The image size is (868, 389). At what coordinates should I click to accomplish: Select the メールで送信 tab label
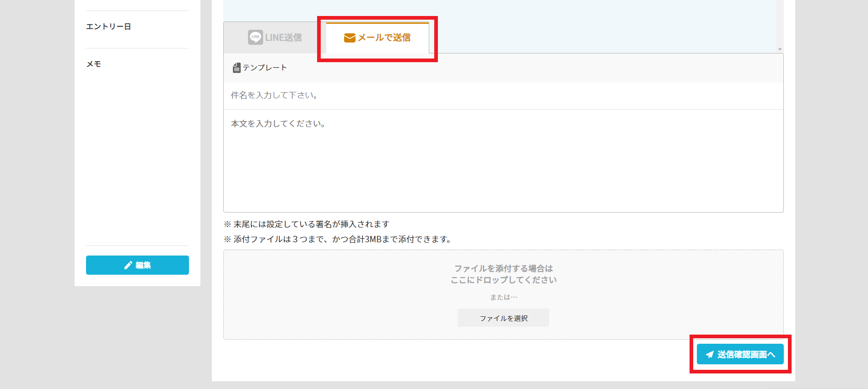coord(384,37)
